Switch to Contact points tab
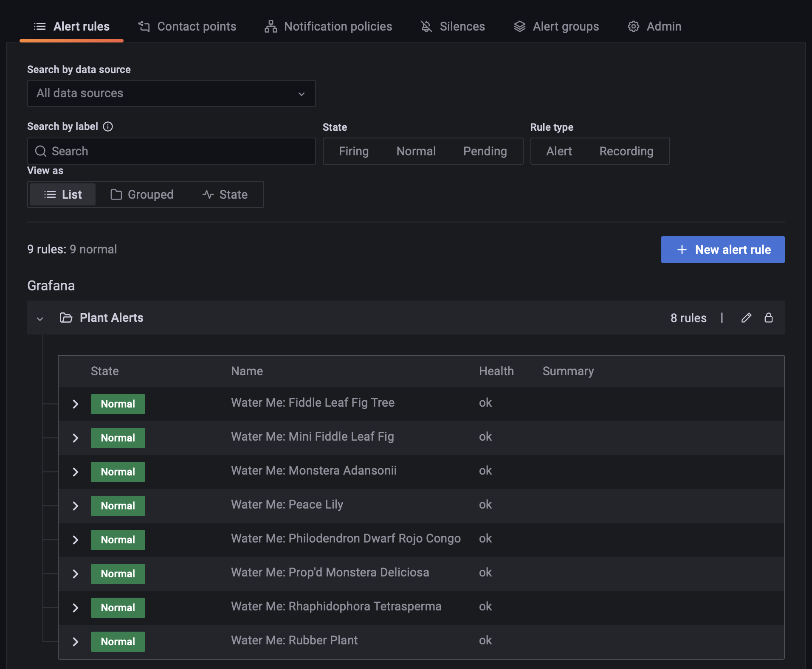Image resolution: width=812 pixels, height=669 pixels. [187, 26]
